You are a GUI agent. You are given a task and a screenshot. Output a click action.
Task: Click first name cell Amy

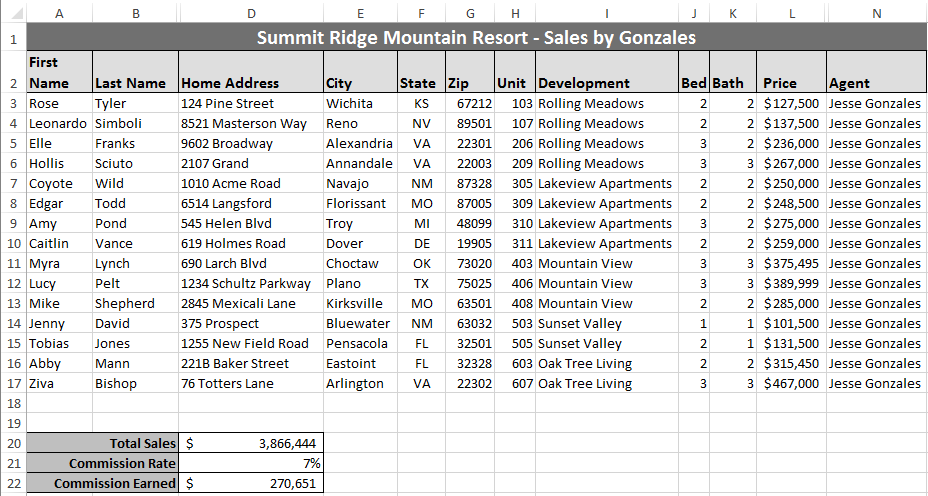(x=59, y=224)
